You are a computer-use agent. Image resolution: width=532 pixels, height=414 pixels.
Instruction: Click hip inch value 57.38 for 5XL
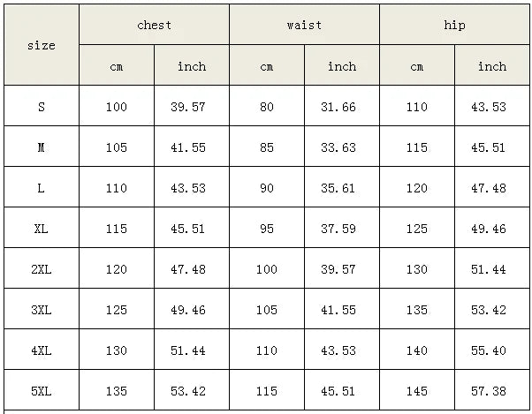491,391
